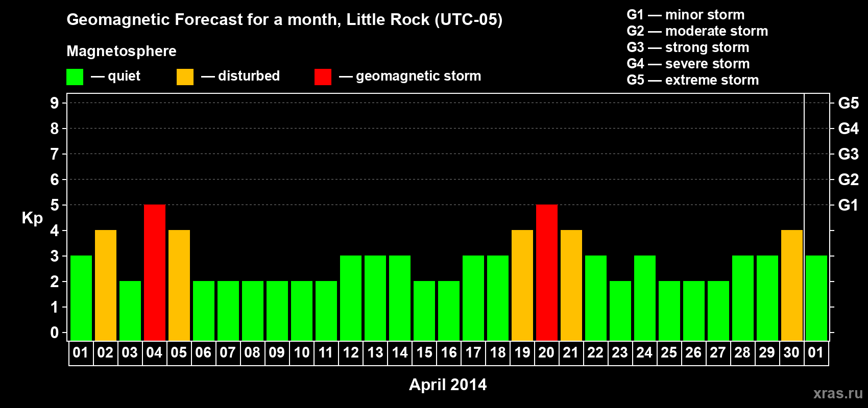Click the G2 right-axis label

click(x=849, y=180)
